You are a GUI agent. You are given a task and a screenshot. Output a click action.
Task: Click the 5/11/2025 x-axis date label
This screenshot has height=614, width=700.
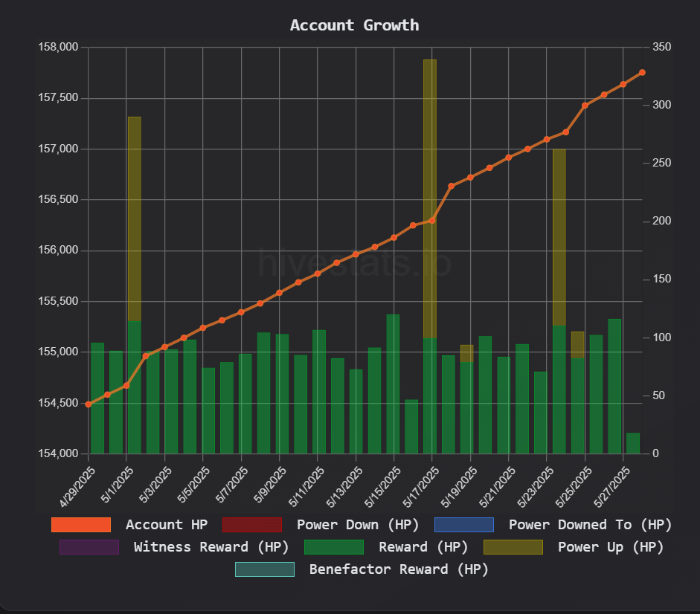(307, 483)
